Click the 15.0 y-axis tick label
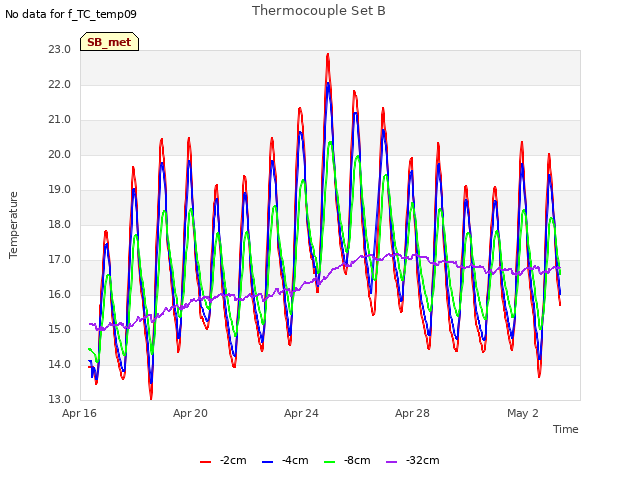 click(x=60, y=329)
